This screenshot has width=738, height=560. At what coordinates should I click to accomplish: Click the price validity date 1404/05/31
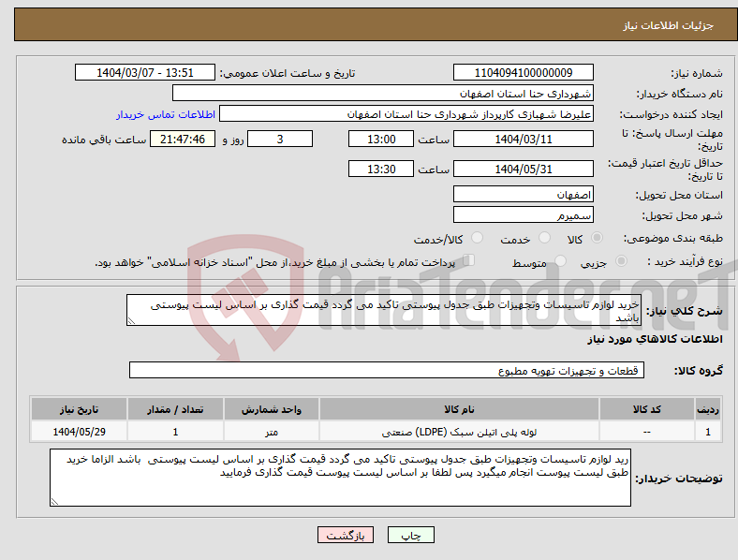tap(524, 169)
